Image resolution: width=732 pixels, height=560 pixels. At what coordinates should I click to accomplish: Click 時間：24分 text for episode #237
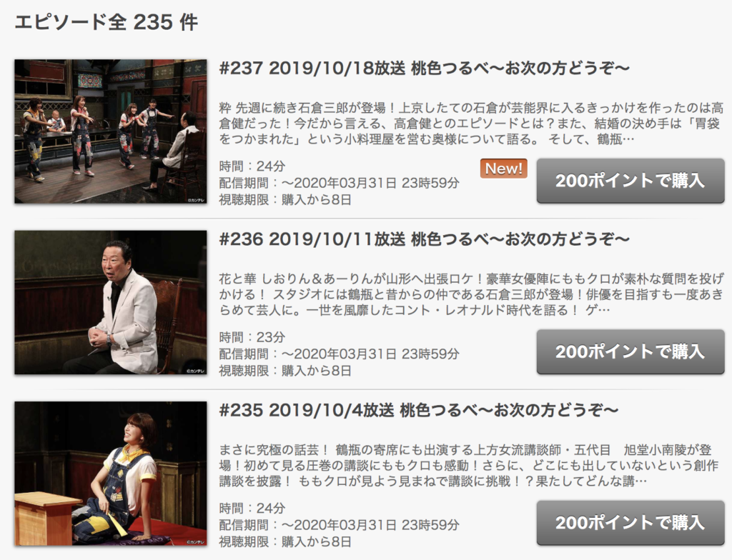(252, 166)
